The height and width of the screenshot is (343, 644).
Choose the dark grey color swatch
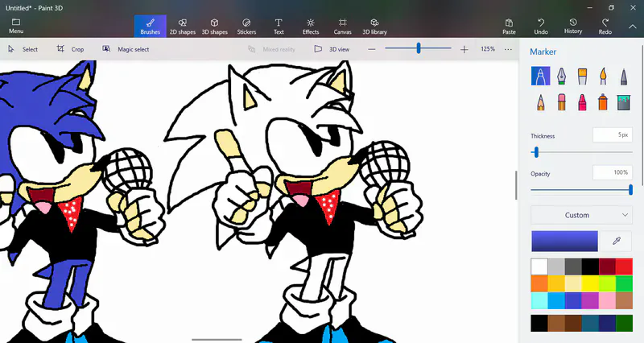573,267
